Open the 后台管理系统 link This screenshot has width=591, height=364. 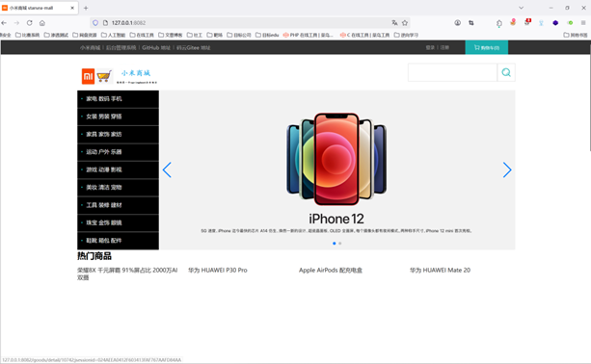(x=121, y=47)
